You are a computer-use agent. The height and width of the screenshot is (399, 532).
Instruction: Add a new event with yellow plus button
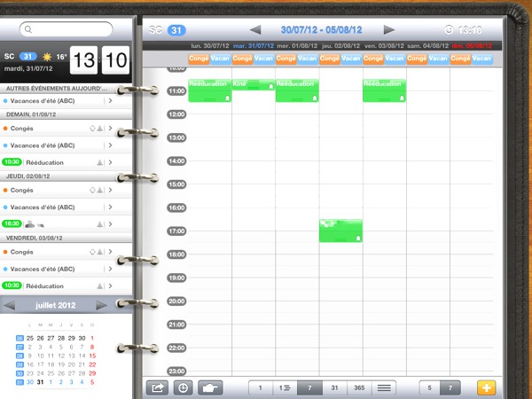coord(486,387)
